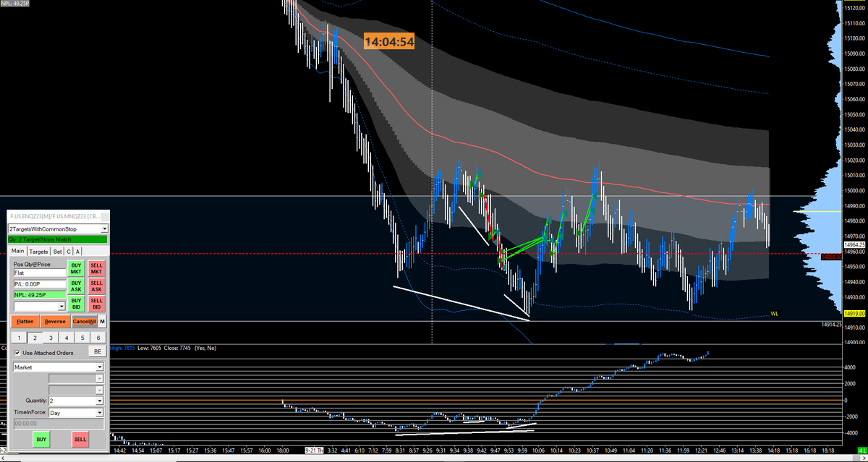The image size is (868, 462).
Task: Click the red SELL button at panel bottom
Action: [x=80, y=439]
